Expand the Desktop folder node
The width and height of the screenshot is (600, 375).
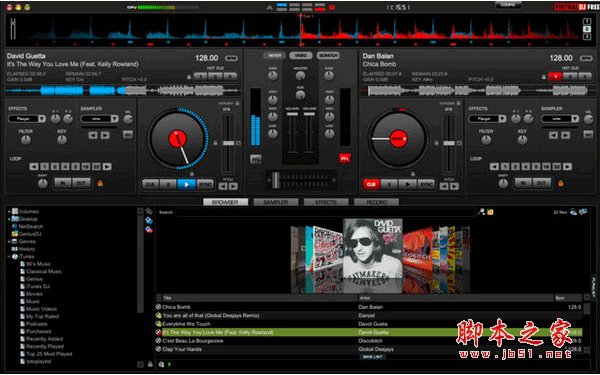tap(9, 219)
